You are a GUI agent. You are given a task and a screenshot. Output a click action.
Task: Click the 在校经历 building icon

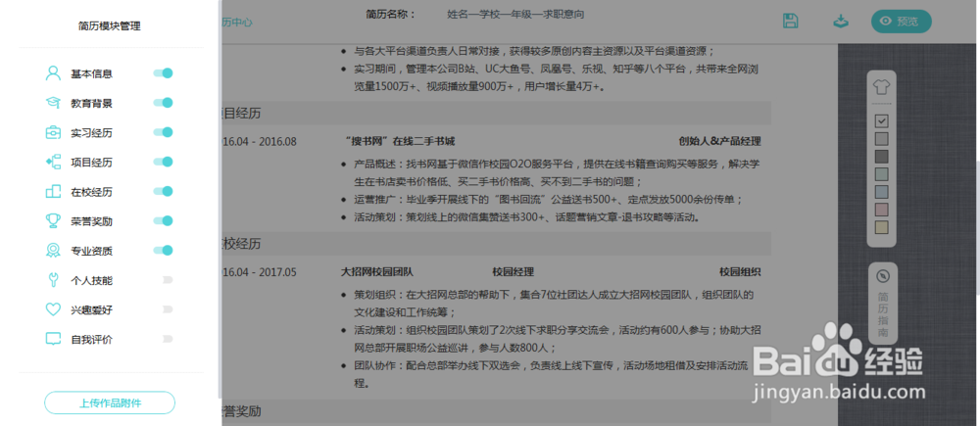coord(53,192)
